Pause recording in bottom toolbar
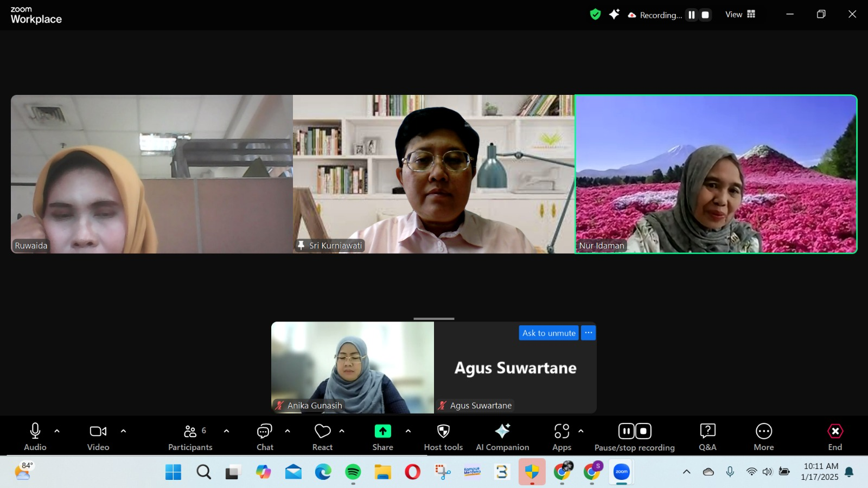868x488 pixels. [x=627, y=431]
